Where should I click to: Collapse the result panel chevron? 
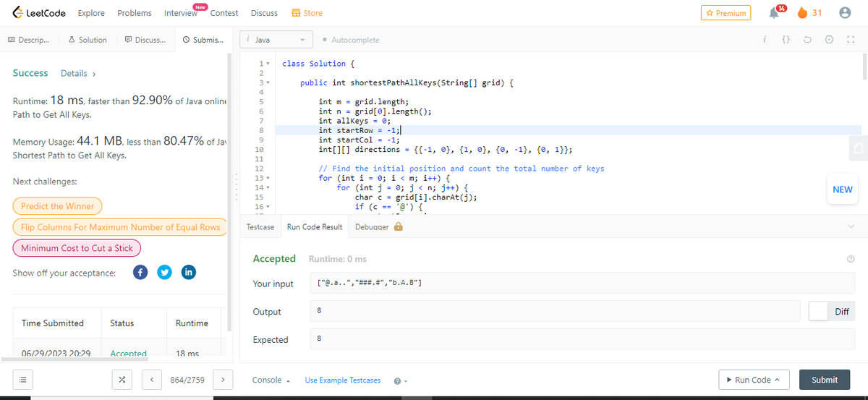[851, 226]
